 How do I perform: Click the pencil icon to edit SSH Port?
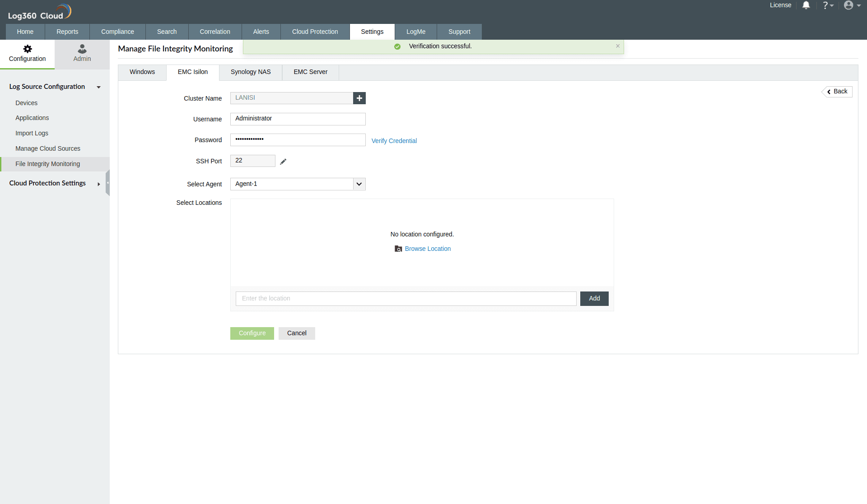283,162
